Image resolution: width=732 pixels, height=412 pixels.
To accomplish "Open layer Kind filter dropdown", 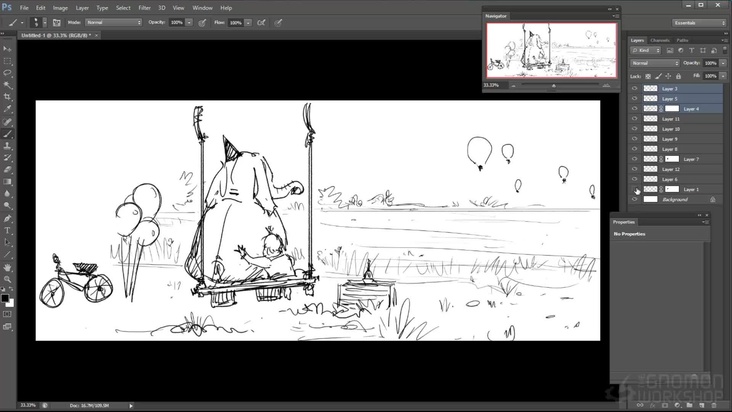I will coord(646,50).
